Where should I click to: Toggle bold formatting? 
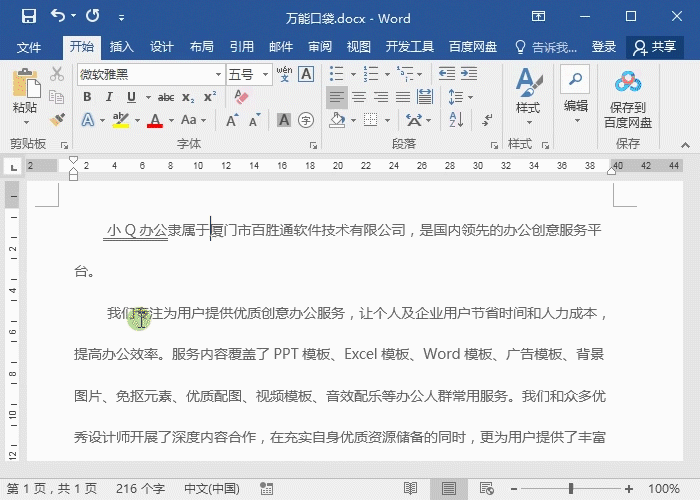pyautogui.click(x=88, y=97)
